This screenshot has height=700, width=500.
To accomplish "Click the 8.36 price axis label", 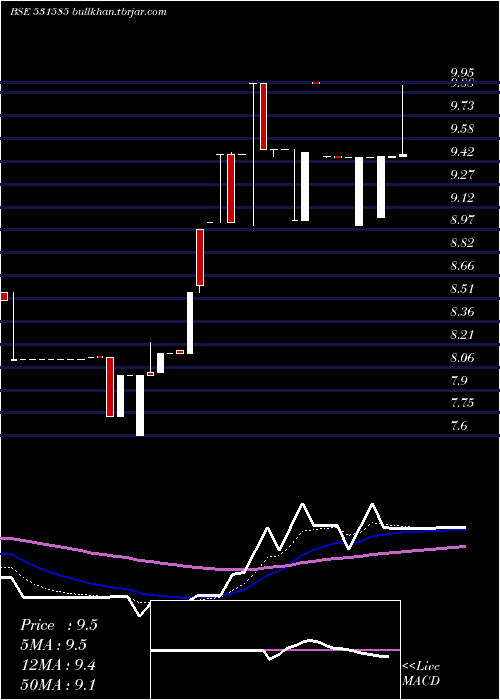I will [462, 312].
